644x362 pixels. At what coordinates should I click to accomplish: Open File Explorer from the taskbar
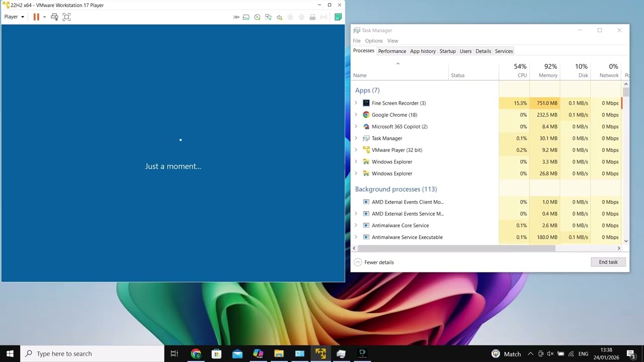(279, 353)
